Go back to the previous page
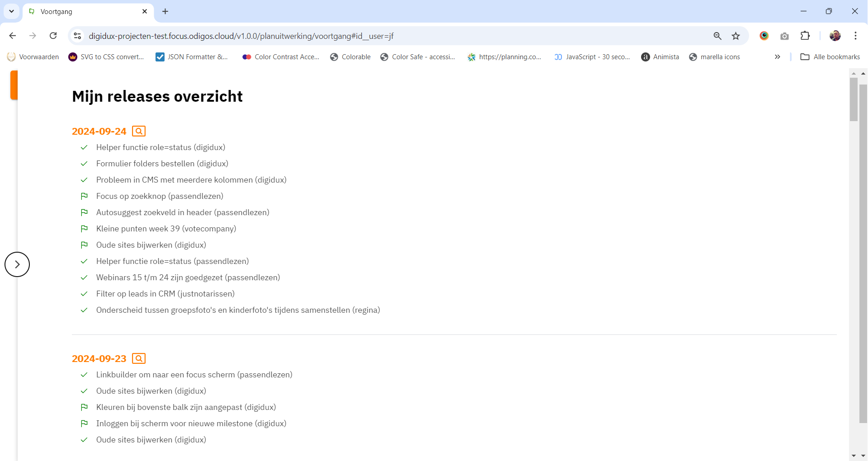The height and width of the screenshot is (461, 868). 13,36
